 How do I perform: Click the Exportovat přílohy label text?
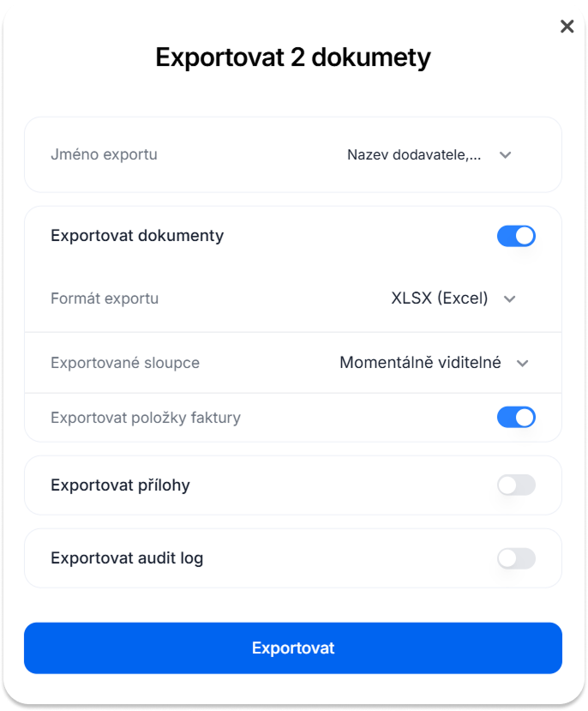click(121, 485)
